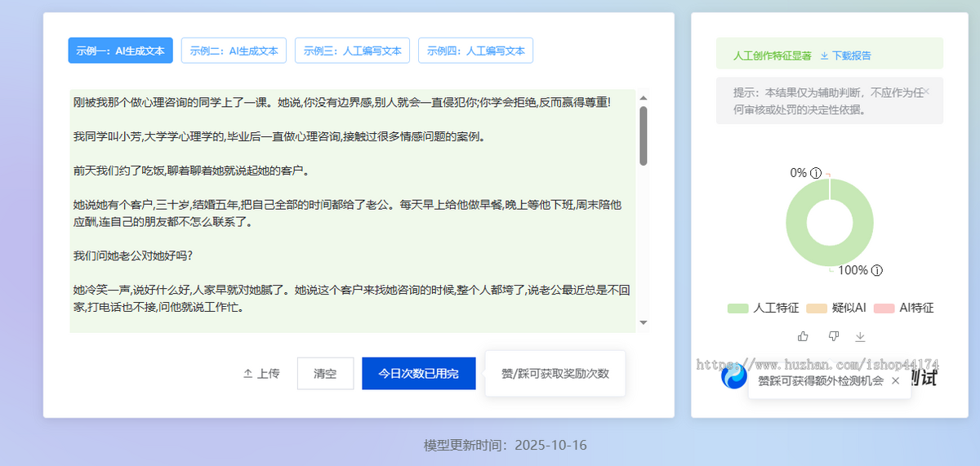The image size is (980, 466).
Task: Close the 赞踩可获得额外检测机会 tooltip
Action: point(895,380)
